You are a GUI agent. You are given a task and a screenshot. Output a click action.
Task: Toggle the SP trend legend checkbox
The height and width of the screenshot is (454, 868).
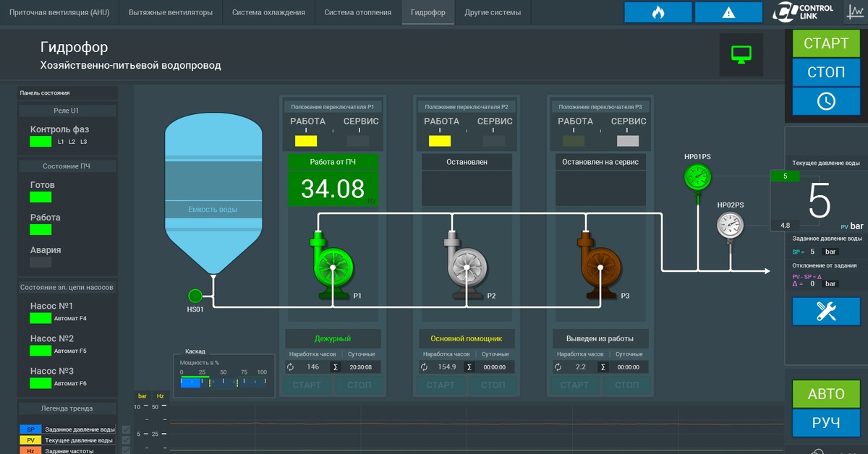point(127,430)
